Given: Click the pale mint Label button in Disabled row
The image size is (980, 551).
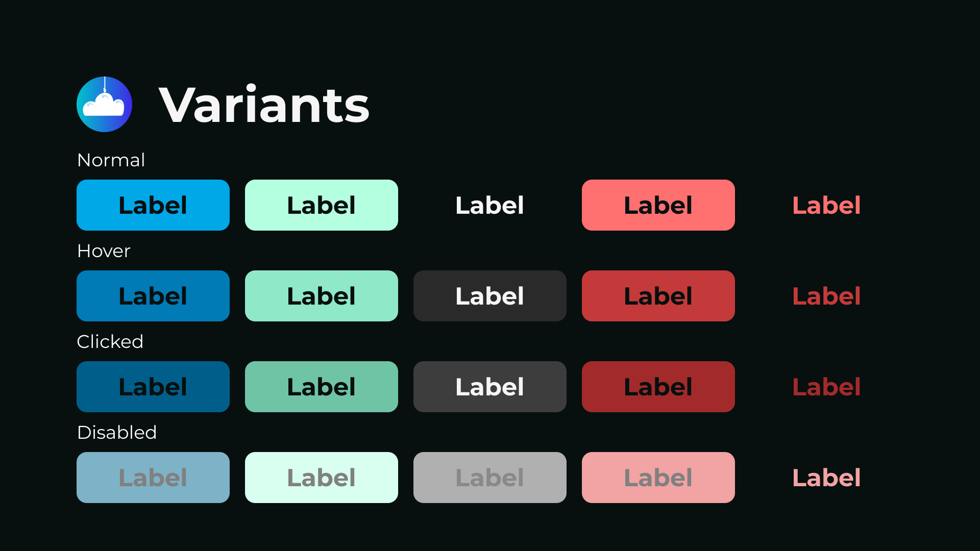Looking at the screenshot, I should pos(321,478).
